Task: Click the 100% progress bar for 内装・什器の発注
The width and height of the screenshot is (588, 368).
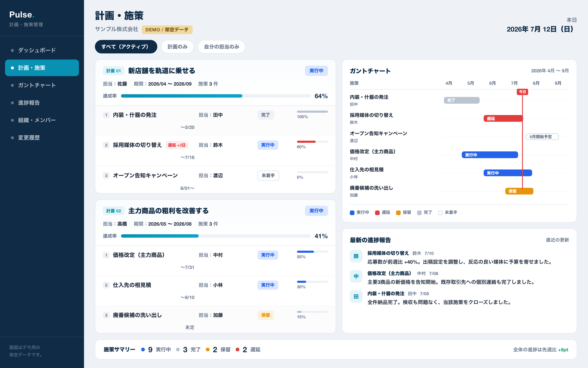Action: pos(312,112)
